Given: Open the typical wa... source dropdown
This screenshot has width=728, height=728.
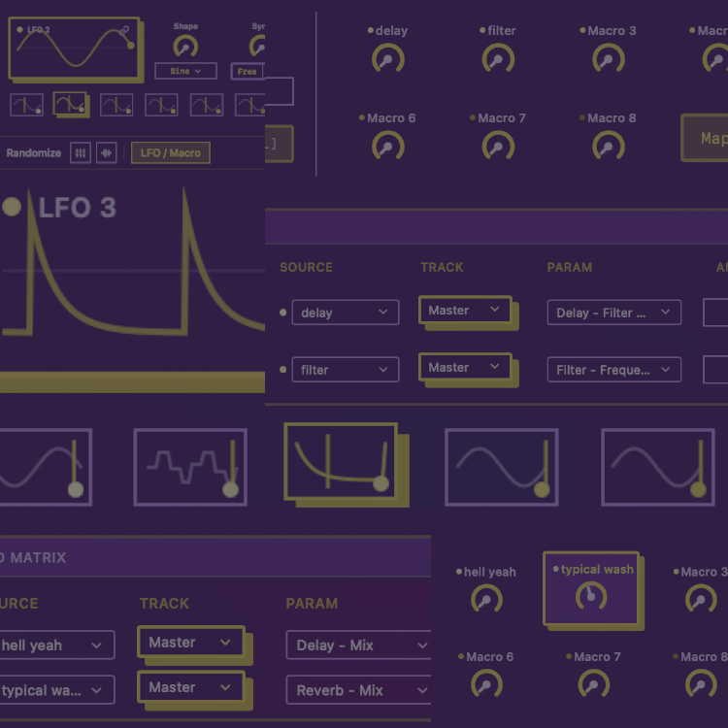Looking at the screenshot, I should pyautogui.click(x=57, y=690).
